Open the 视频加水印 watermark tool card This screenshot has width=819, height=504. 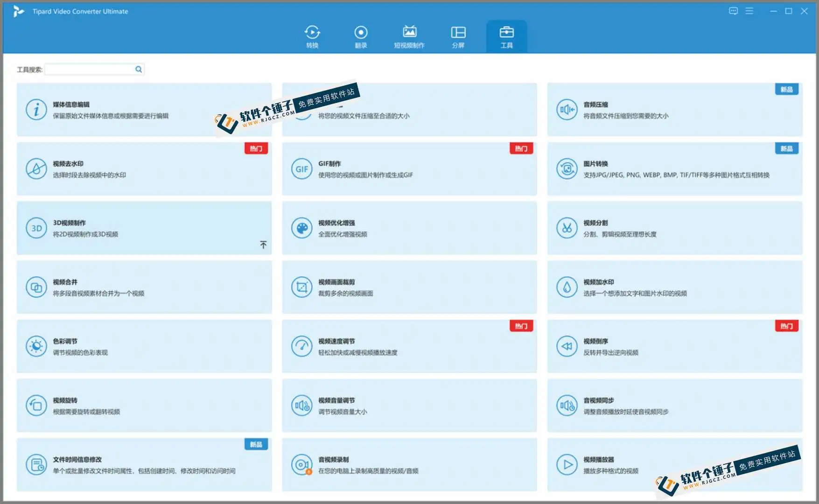coord(674,287)
